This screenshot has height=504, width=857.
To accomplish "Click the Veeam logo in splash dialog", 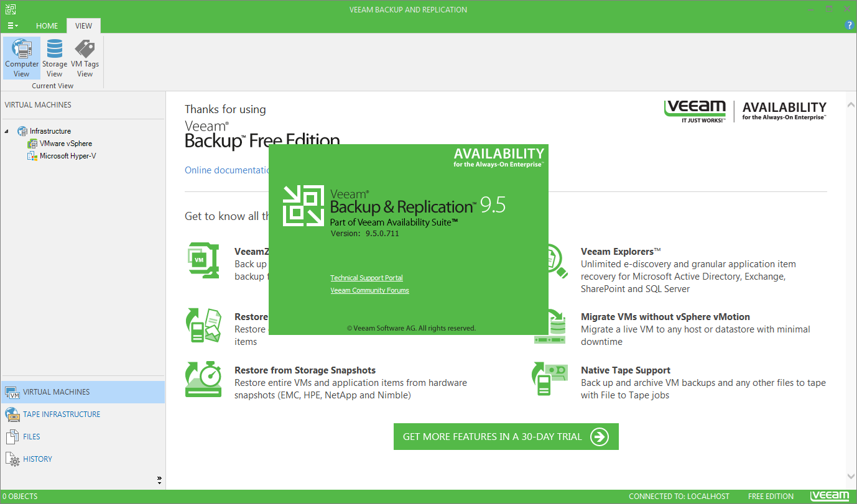I will tap(303, 206).
